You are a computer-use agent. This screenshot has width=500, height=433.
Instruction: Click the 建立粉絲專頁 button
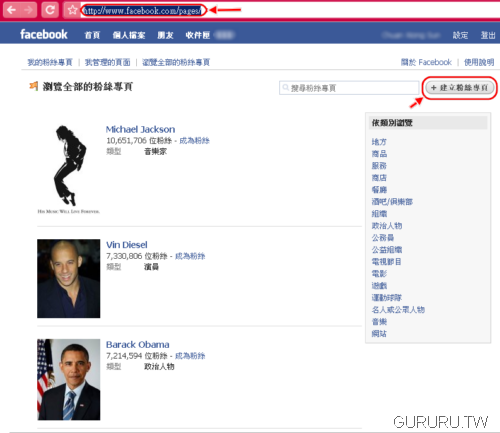tap(460, 88)
